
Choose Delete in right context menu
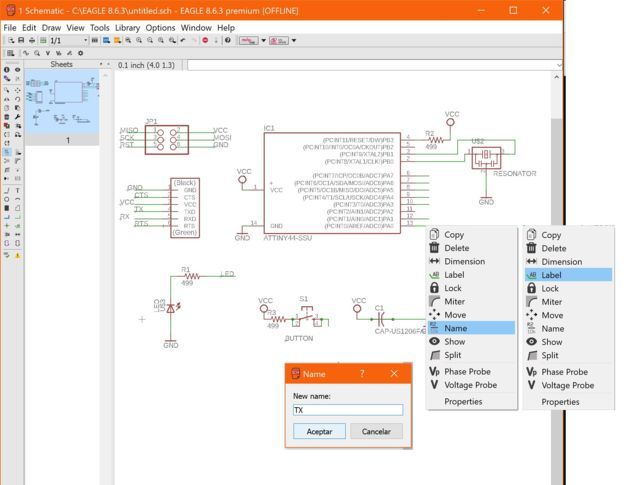(x=569, y=248)
